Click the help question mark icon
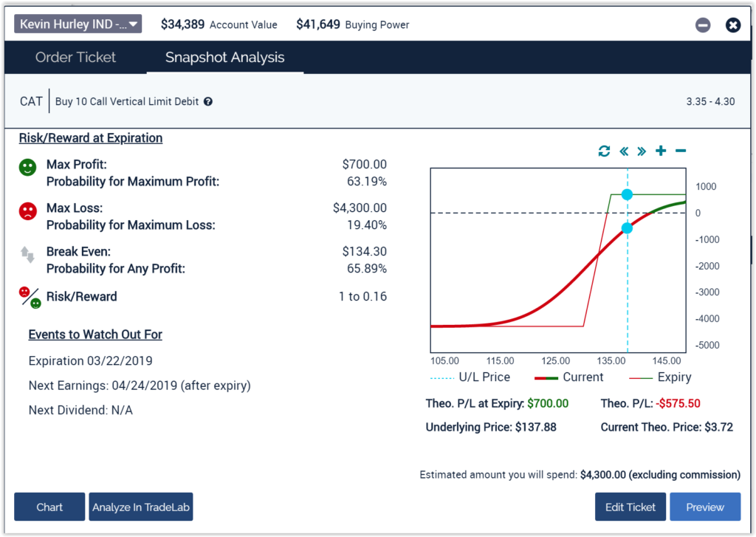The width and height of the screenshot is (756, 537). [208, 102]
